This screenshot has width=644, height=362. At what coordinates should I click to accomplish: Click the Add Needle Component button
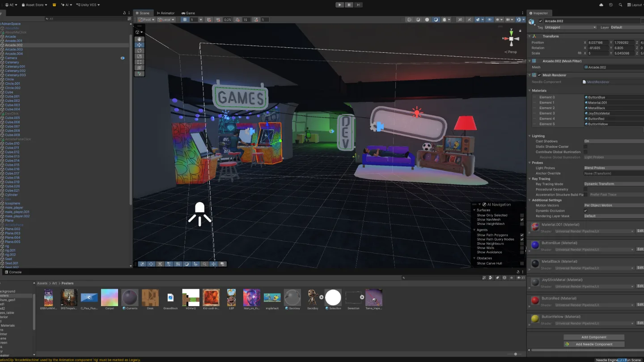[x=594, y=344]
